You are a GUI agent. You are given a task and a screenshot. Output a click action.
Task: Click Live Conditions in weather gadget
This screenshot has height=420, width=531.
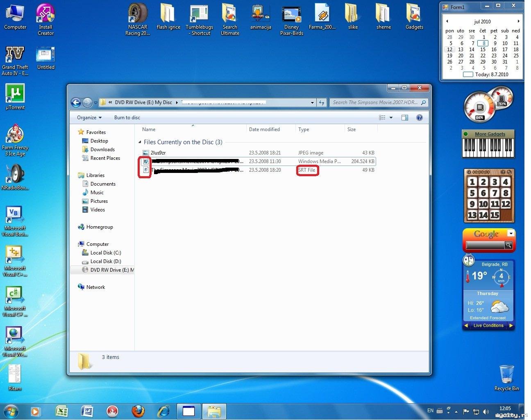[488, 325]
